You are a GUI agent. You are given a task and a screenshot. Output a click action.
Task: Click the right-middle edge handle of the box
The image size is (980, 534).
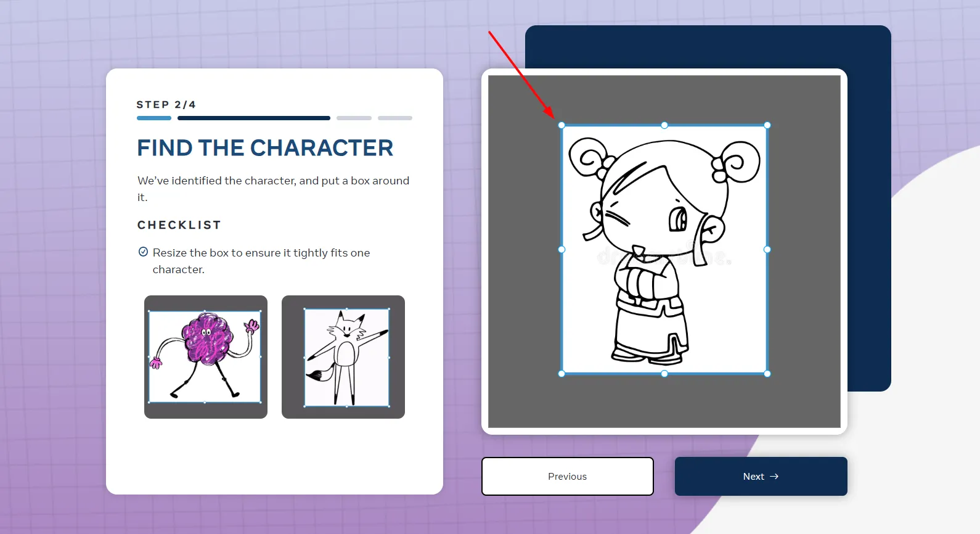pyautogui.click(x=767, y=250)
